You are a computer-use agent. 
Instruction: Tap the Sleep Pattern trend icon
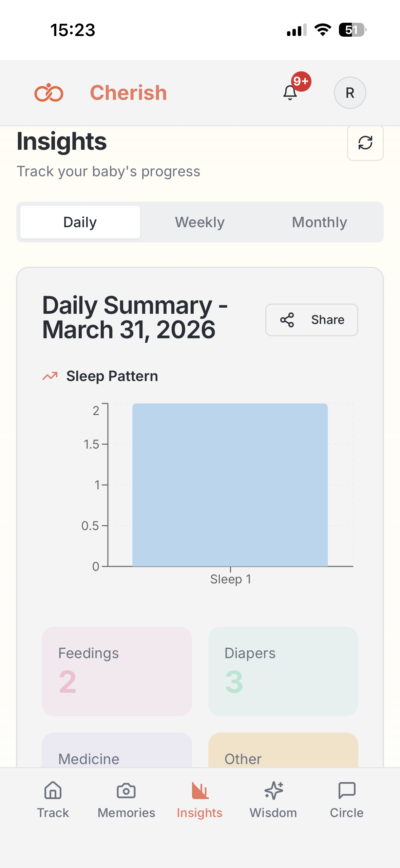click(50, 376)
